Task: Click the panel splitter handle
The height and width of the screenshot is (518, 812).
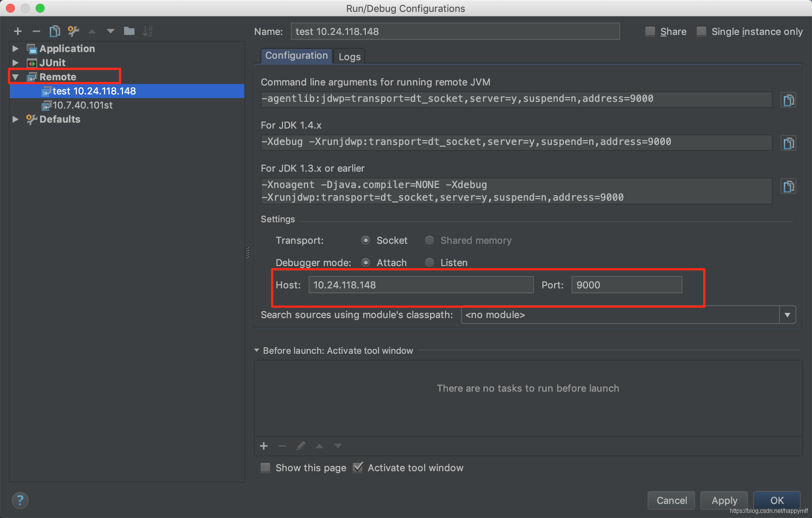Action: coord(248,253)
